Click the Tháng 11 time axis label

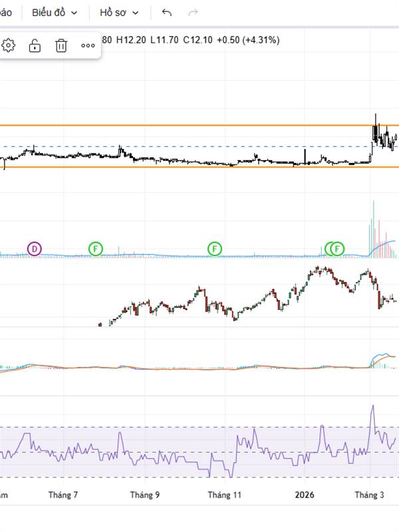coord(225,495)
